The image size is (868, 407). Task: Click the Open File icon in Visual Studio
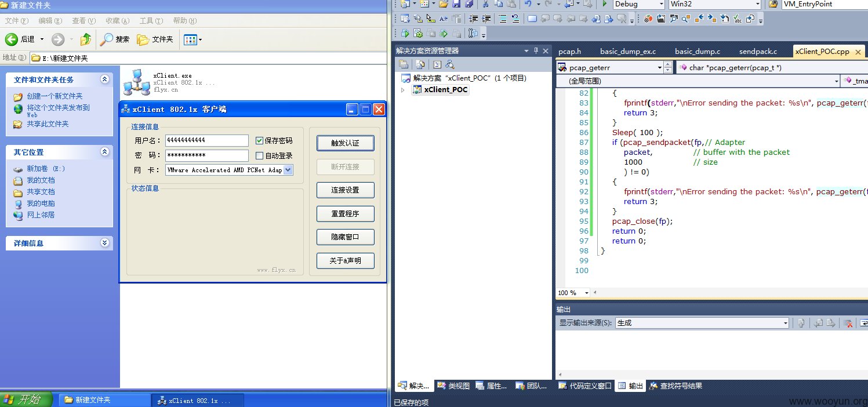coord(444,3)
